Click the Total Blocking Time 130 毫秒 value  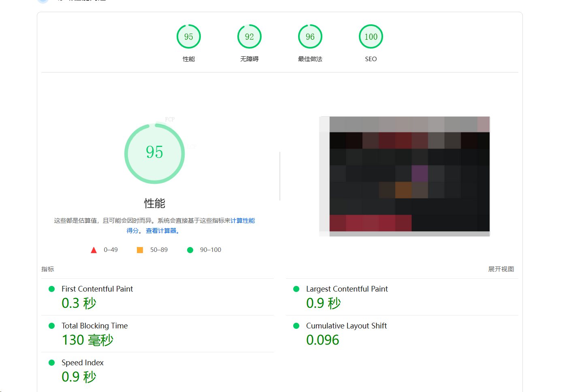[87, 340]
